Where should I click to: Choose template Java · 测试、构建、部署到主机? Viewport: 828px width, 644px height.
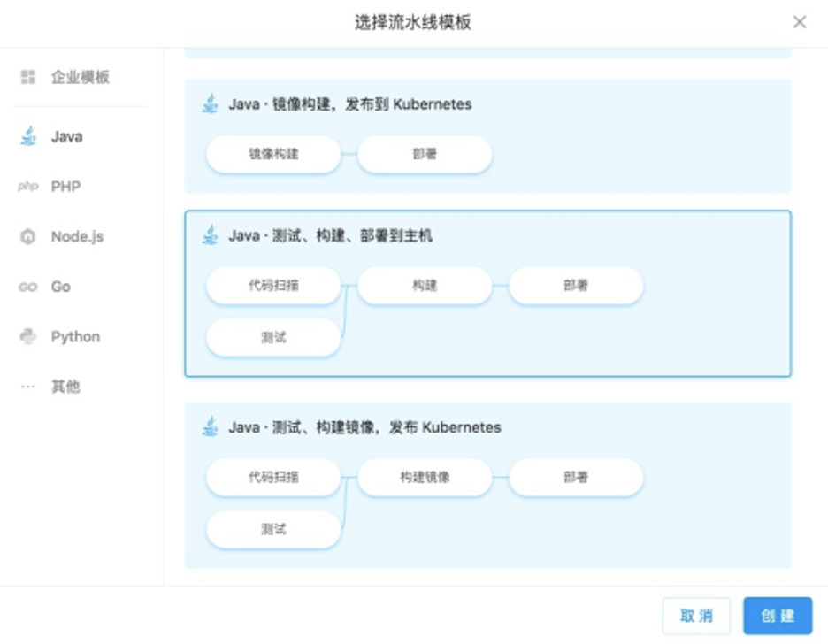coord(487,294)
